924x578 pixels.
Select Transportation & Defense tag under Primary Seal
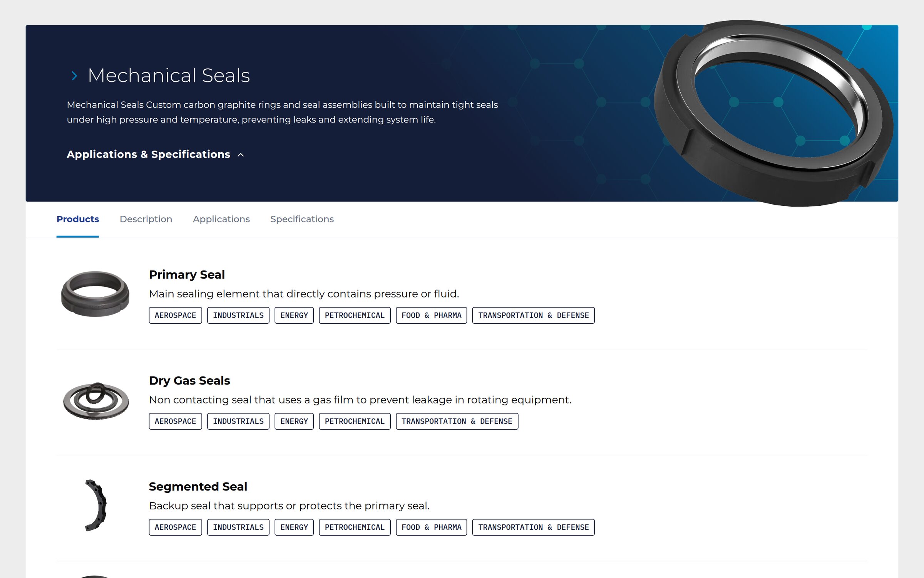[x=533, y=315]
